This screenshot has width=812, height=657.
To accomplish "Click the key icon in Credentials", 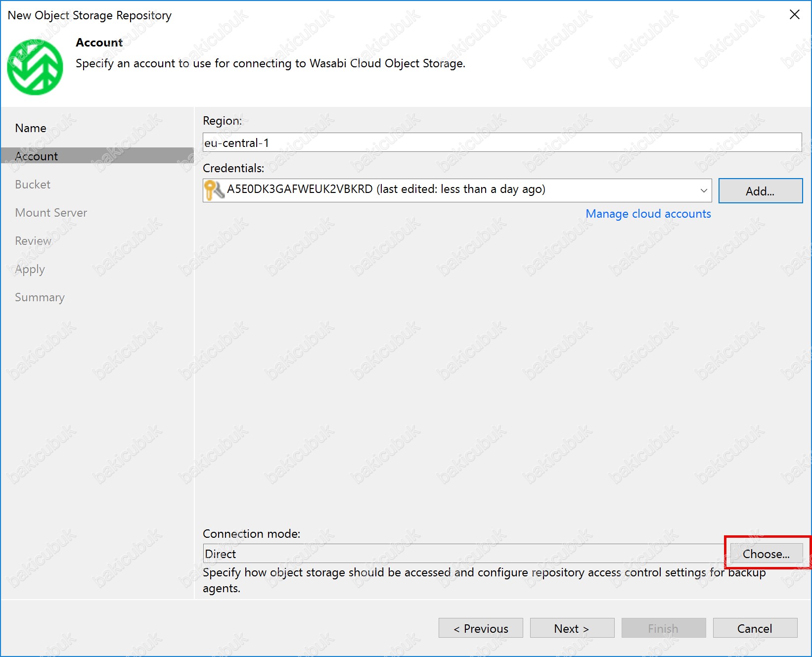I will pyautogui.click(x=214, y=190).
